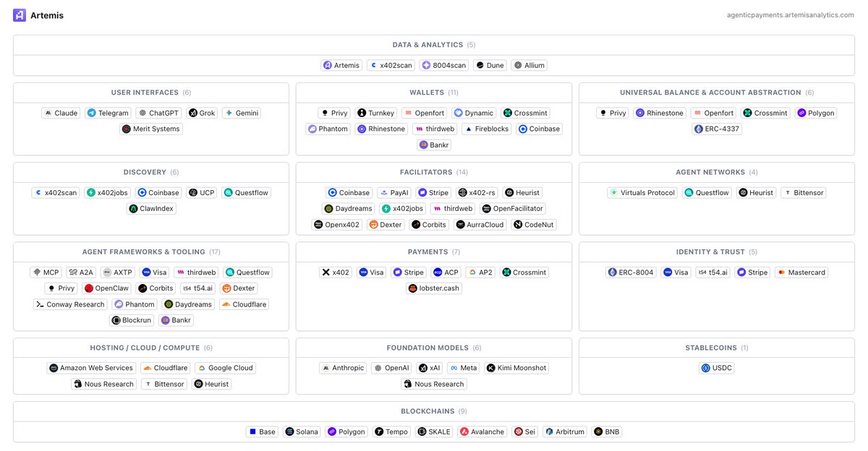Screen dimensions: 868x451
Task: Click the Telegram chip
Action: tap(108, 113)
